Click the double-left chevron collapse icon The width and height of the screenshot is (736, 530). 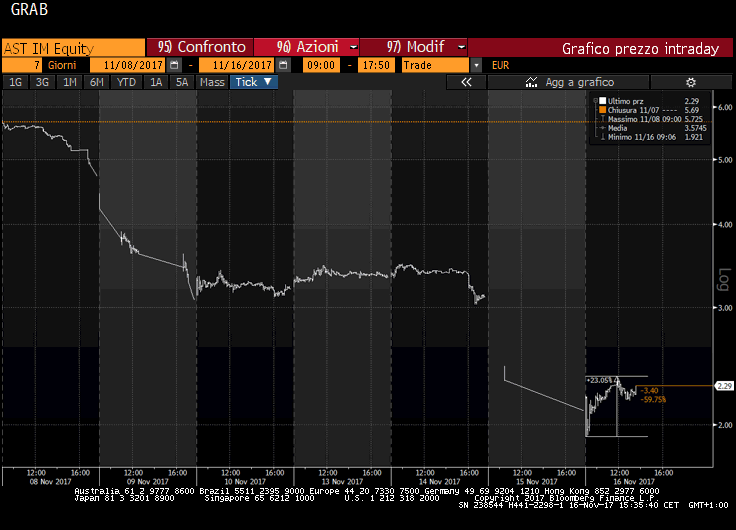click(x=466, y=83)
